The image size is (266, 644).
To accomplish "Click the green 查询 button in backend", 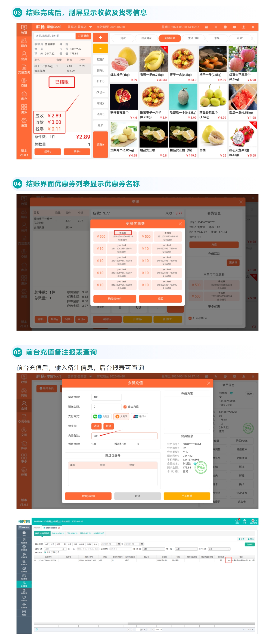I will point(249,544).
